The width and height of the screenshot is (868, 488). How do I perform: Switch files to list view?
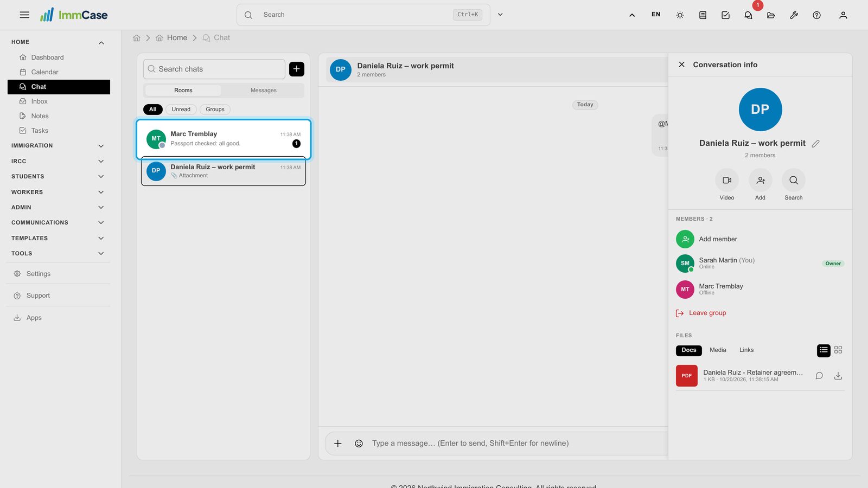click(824, 350)
